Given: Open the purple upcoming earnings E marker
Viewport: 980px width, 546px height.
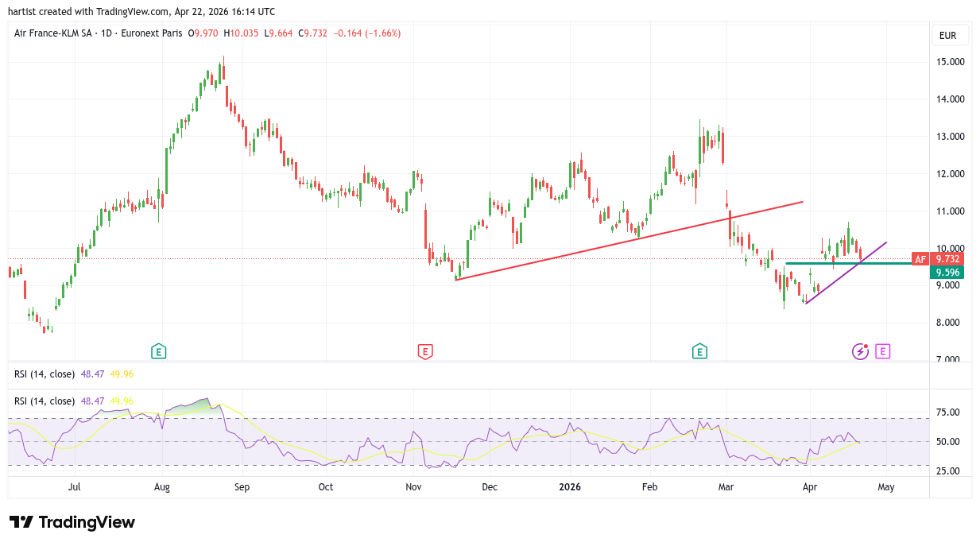Looking at the screenshot, I should 882,351.
